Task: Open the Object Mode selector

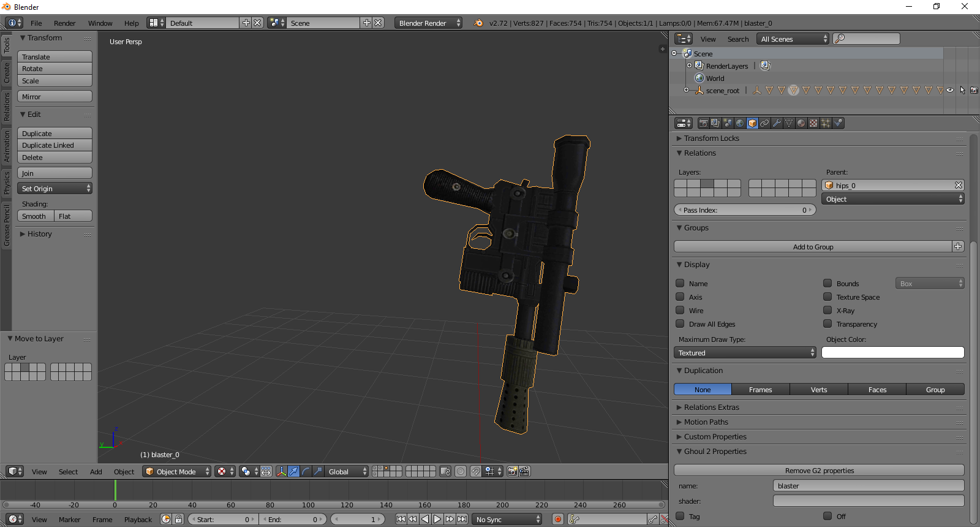Action: (x=176, y=471)
